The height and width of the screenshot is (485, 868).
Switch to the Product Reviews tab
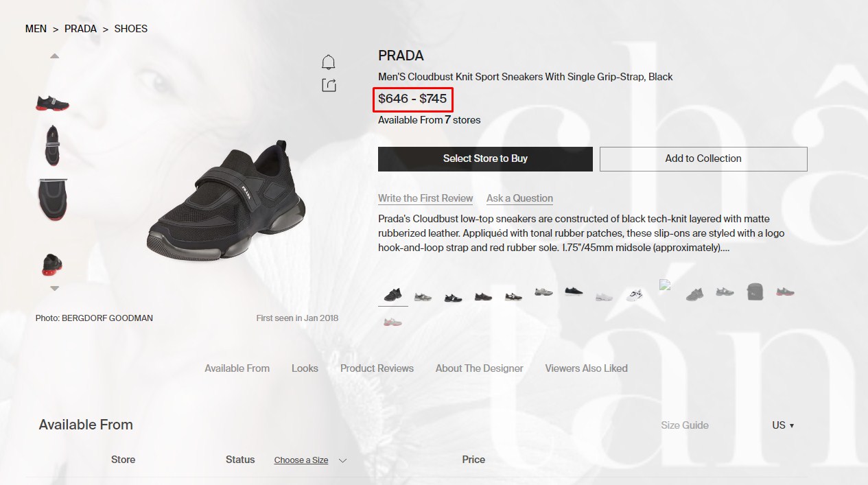(x=377, y=368)
